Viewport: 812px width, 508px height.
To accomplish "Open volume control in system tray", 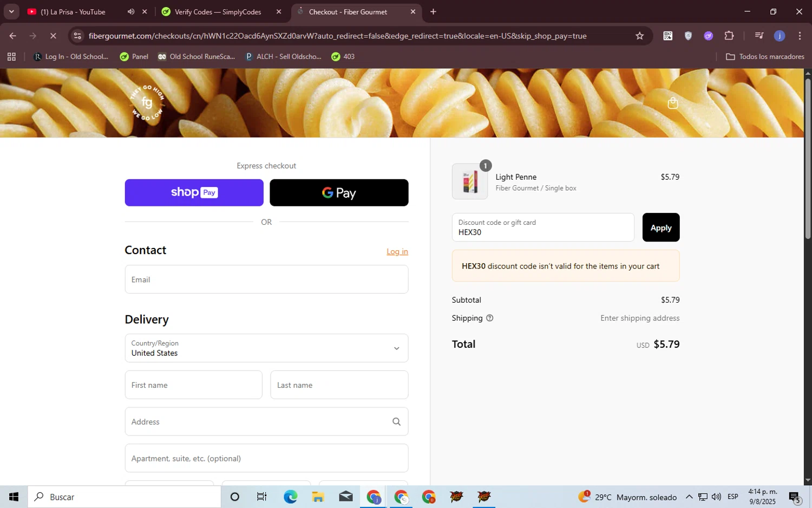I will pyautogui.click(x=716, y=497).
